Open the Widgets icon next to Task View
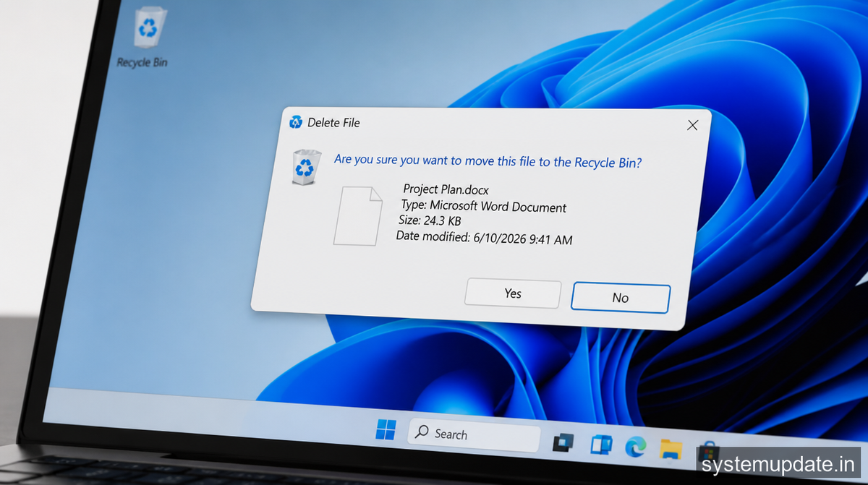Image resolution: width=868 pixels, height=485 pixels. pyautogui.click(x=600, y=445)
